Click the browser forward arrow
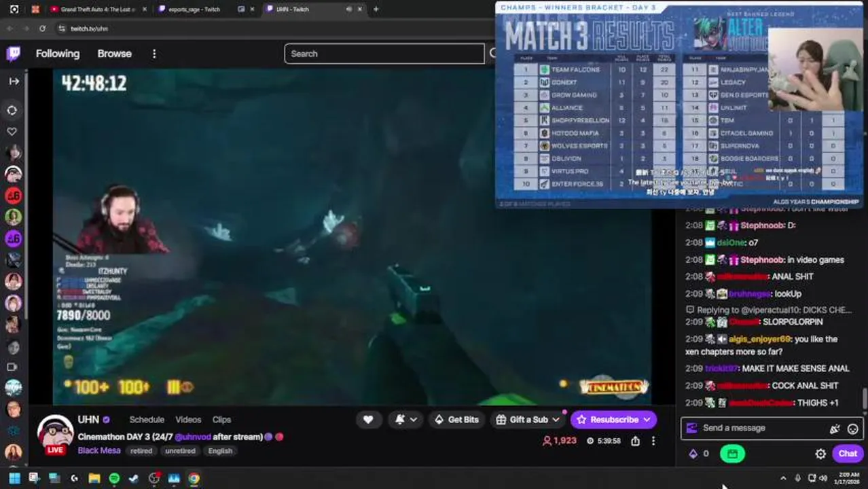Image resolution: width=868 pixels, height=489 pixels. [26, 29]
